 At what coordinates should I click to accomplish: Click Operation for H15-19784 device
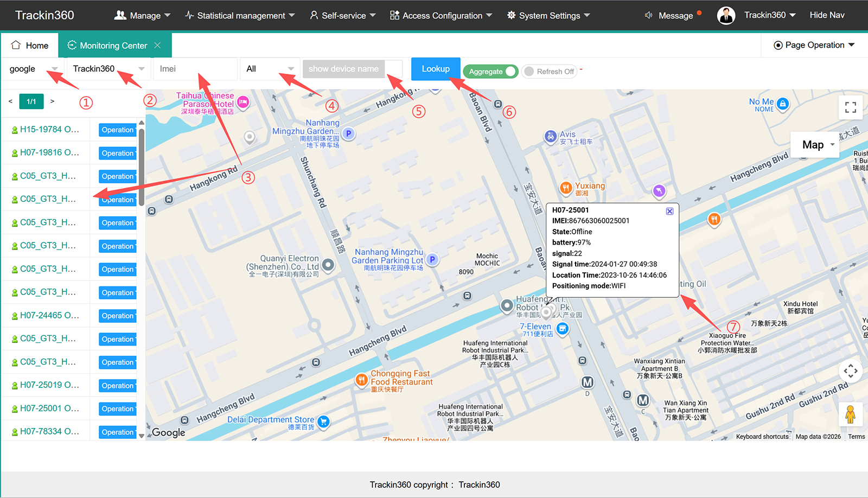click(x=118, y=130)
